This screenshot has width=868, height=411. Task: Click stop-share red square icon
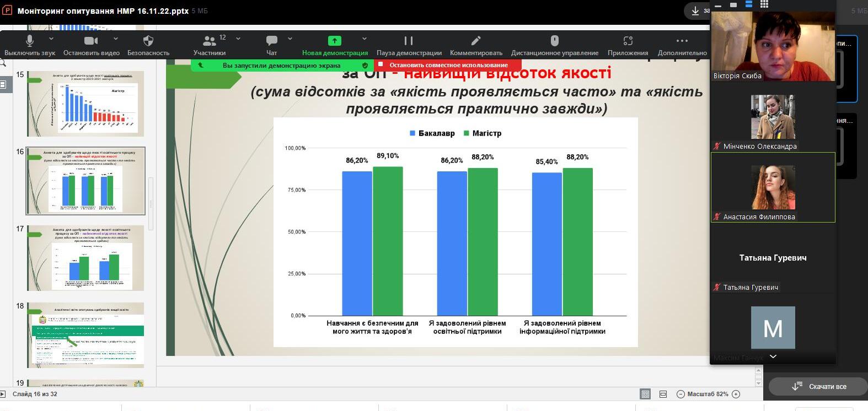tap(381, 64)
